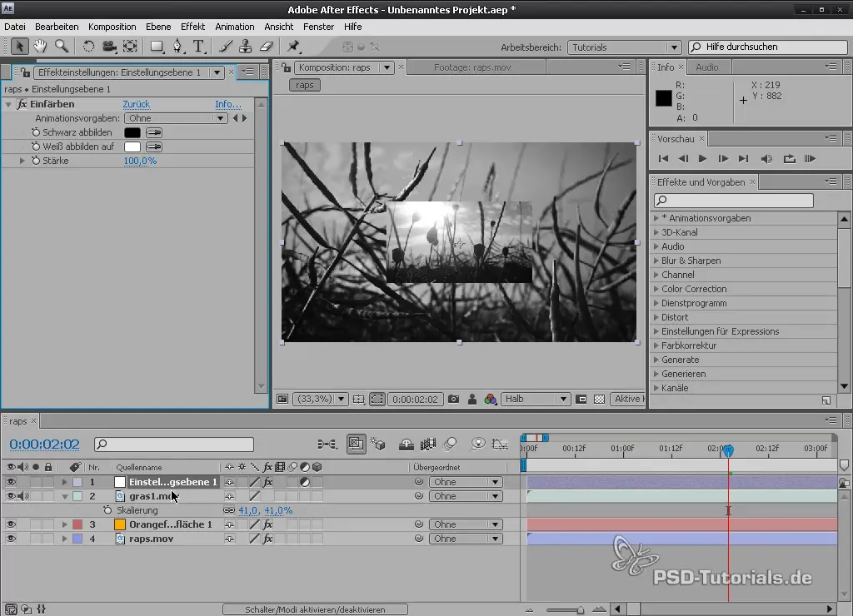Open Schwarz abbilden black color swatch

[x=132, y=132]
